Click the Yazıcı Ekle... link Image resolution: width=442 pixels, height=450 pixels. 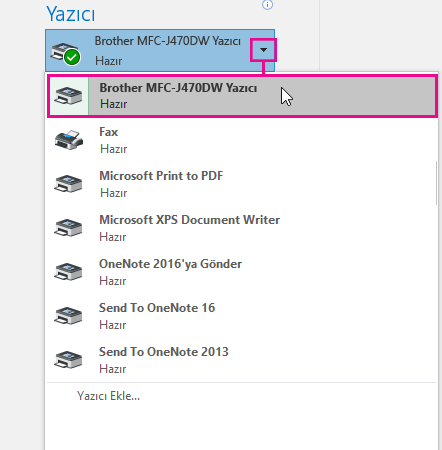pyautogui.click(x=108, y=396)
